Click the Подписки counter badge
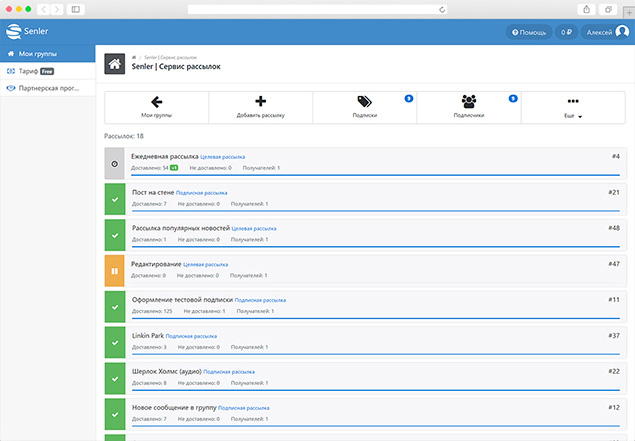 coord(409,98)
